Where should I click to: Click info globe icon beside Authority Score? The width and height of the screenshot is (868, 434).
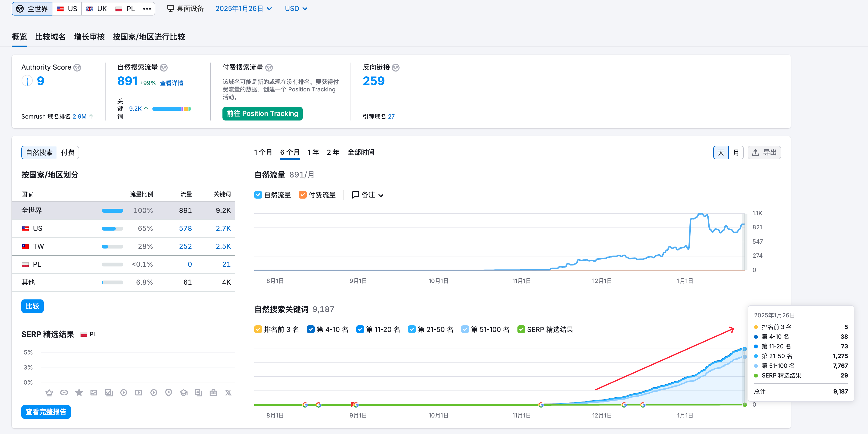click(77, 68)
